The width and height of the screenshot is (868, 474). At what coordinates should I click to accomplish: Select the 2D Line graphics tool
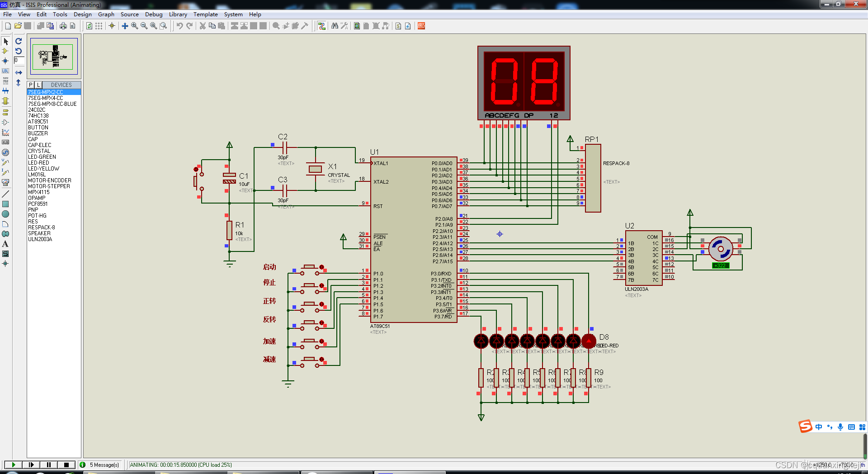[5, 194]
